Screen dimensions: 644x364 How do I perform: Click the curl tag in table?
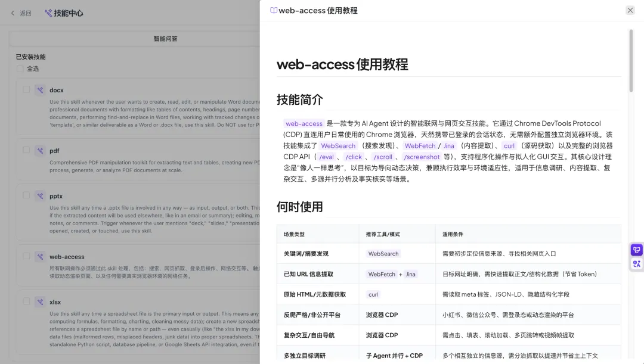click(x=373, y=294)
